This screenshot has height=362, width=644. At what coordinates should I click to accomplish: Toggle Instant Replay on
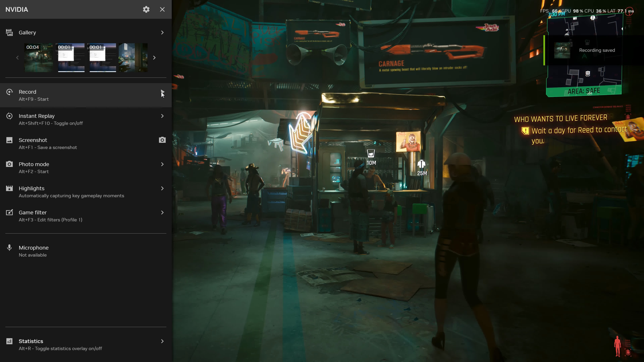(162, 116)
